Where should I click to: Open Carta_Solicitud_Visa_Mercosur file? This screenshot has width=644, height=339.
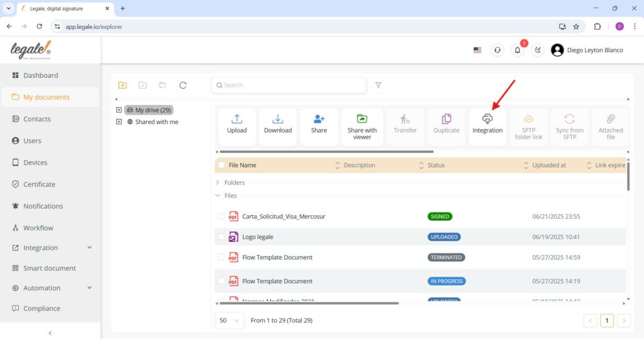(284, 216)
